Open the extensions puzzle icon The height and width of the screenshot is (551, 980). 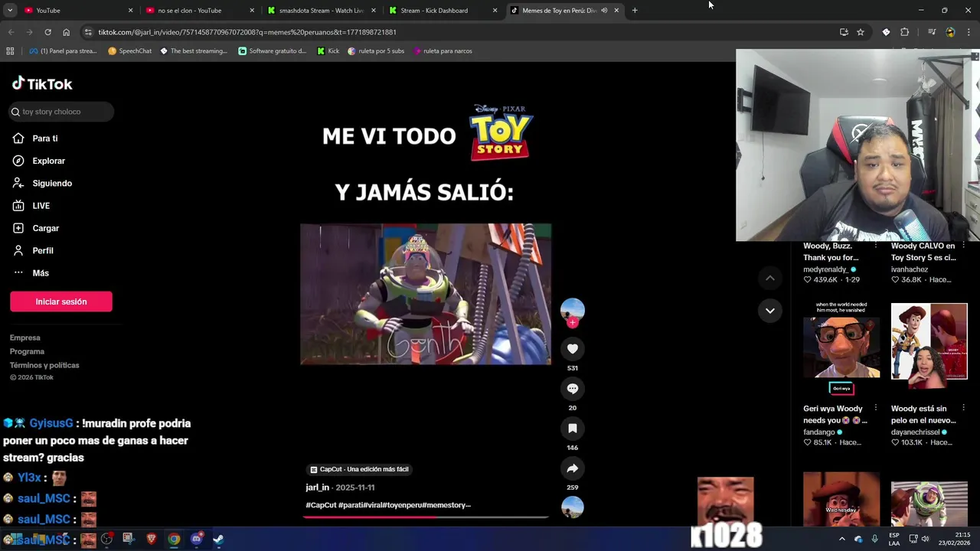coord(904,32)
